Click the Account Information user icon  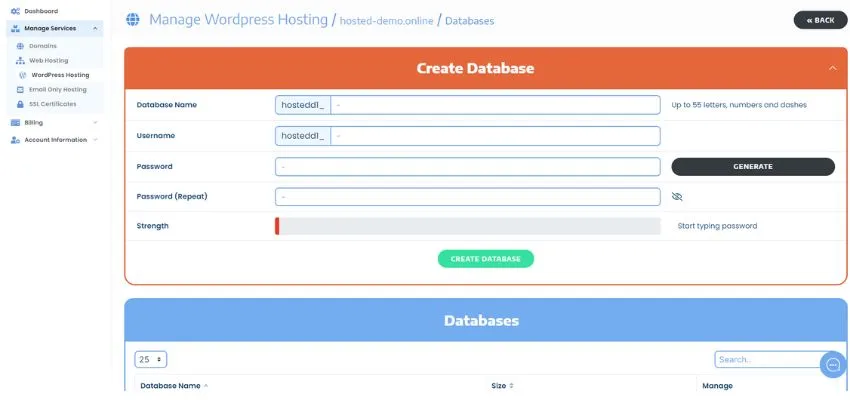tap(15, 140)
